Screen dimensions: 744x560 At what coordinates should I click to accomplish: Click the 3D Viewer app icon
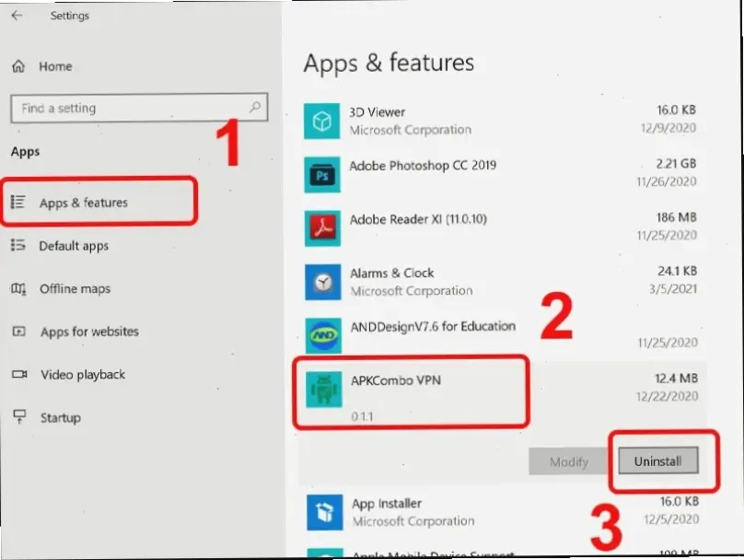click(x=322, y=121)
